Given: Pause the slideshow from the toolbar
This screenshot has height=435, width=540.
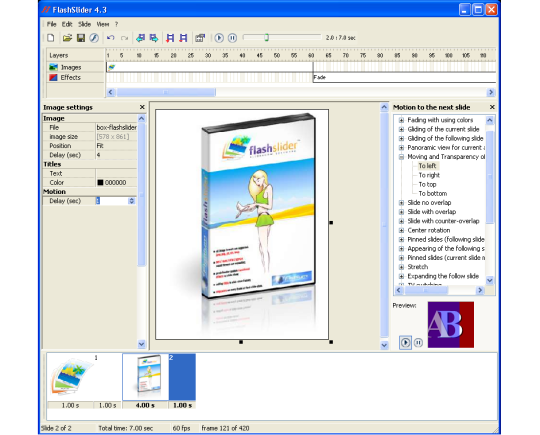Looking at the screenshot, I should pos(232,38).
